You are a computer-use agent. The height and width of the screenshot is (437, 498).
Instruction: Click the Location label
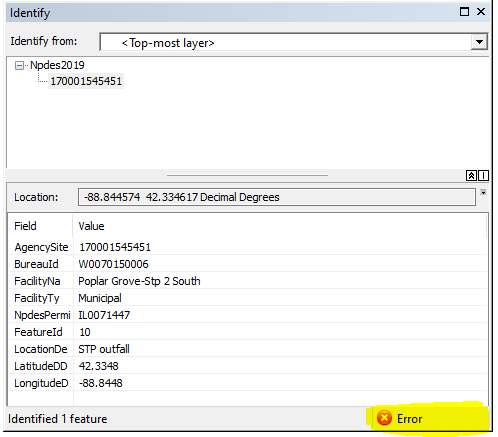(36, 197)
